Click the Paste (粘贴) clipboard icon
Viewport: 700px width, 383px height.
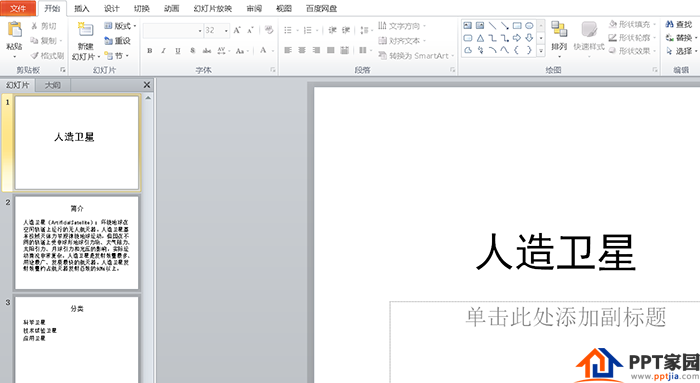(14, 30)
